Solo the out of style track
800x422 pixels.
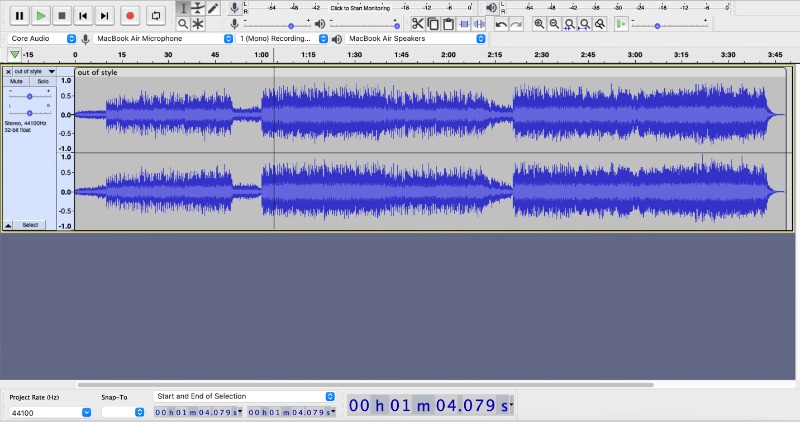43,82
